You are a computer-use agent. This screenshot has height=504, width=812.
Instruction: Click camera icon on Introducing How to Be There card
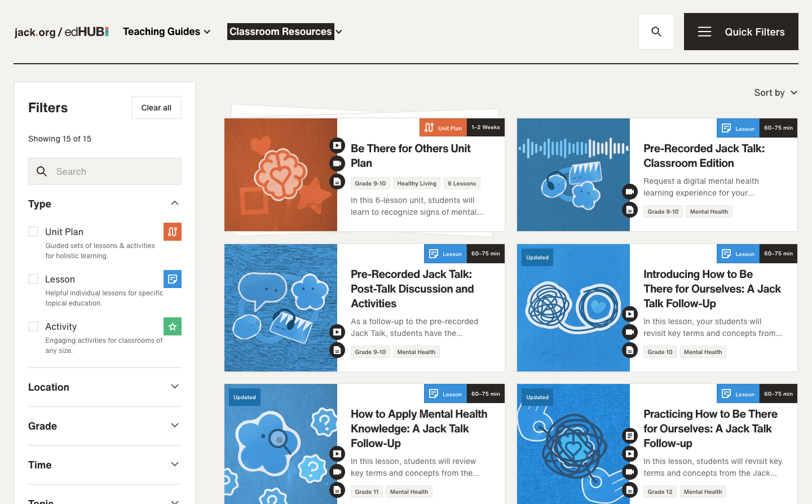click(630, 332)
